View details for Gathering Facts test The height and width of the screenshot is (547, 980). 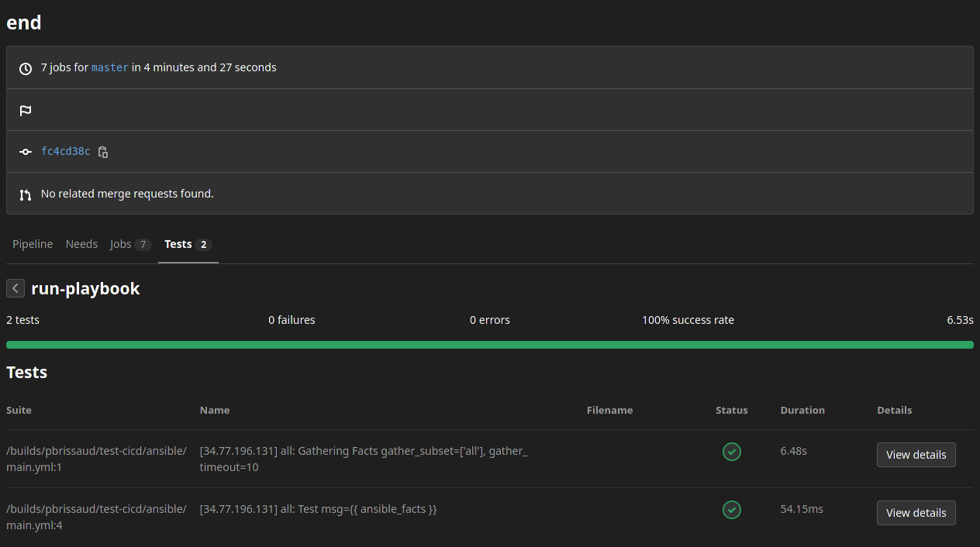[x=916, y=455]
